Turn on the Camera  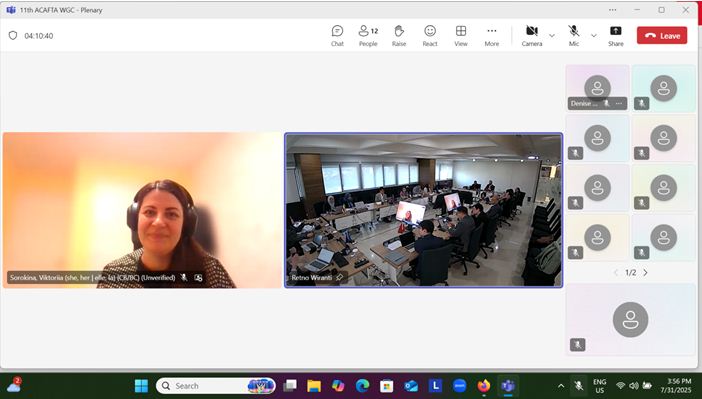(532, 36)
